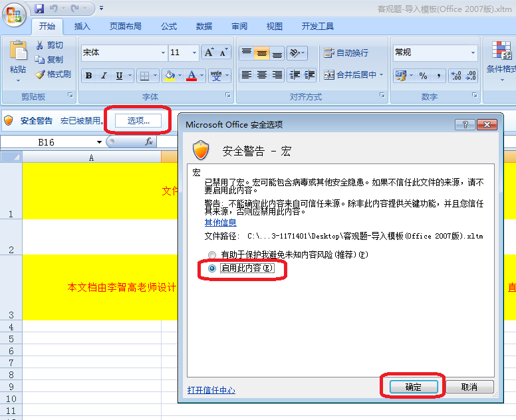Open the 其他信息 link

pos(221,223)
